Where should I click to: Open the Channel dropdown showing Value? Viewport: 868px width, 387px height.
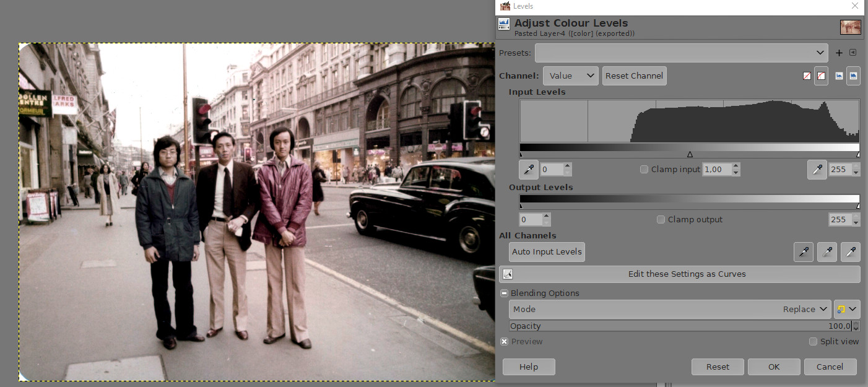tap(570, 76)
